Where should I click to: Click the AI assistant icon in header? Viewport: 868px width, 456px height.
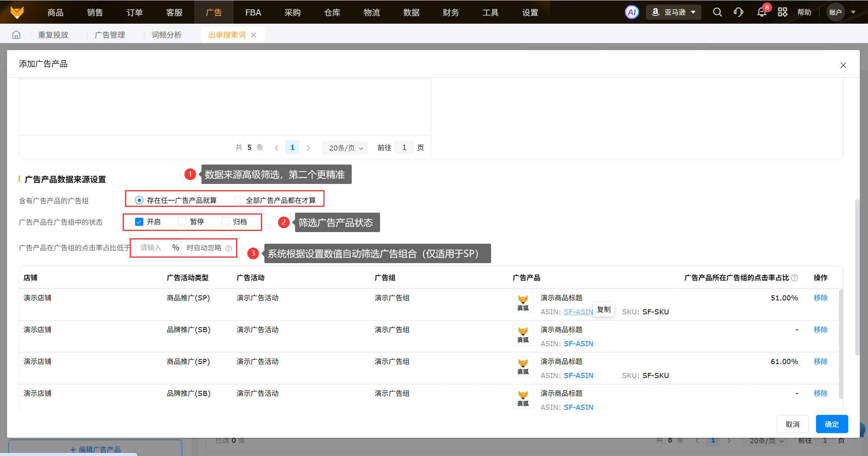[632, 12]
